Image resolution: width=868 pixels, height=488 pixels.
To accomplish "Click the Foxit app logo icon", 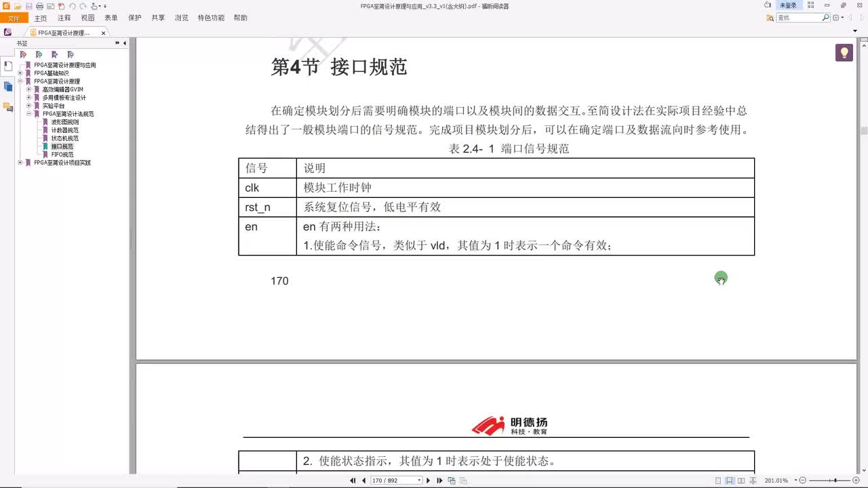I will (x=6, y=6).
